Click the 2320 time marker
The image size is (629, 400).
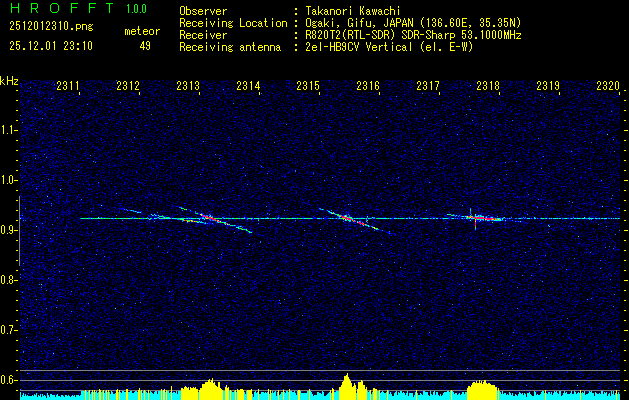608,85
